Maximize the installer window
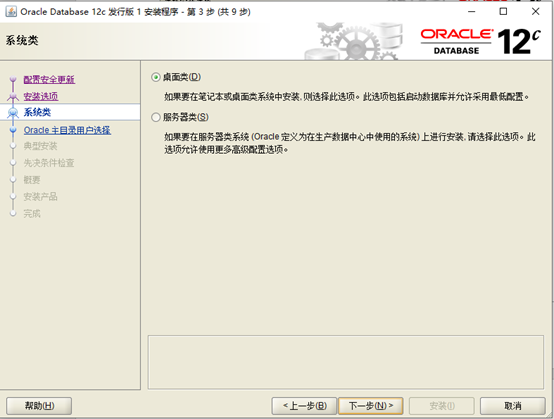The image size is (554, 419). [x=503, y=12]
